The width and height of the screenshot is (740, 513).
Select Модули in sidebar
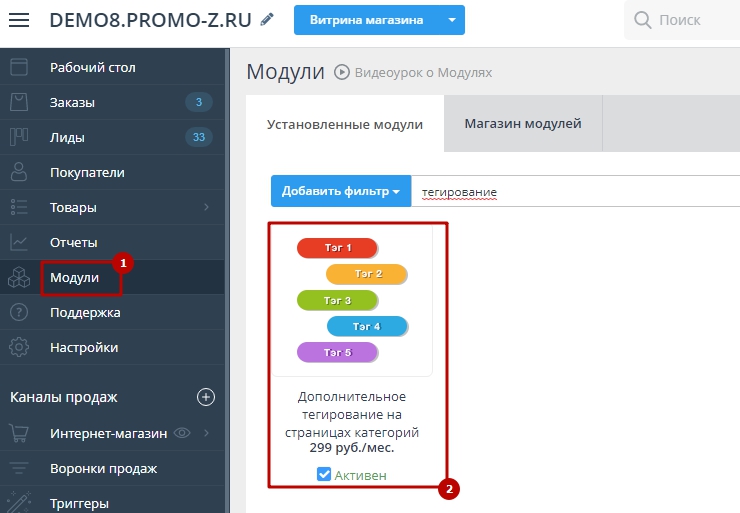[75, 278]
